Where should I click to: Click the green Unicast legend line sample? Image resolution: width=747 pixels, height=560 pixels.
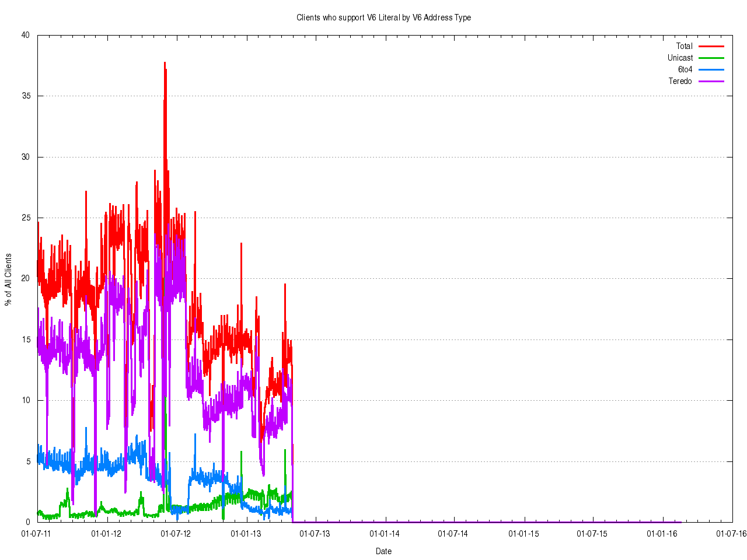point(711,58)
